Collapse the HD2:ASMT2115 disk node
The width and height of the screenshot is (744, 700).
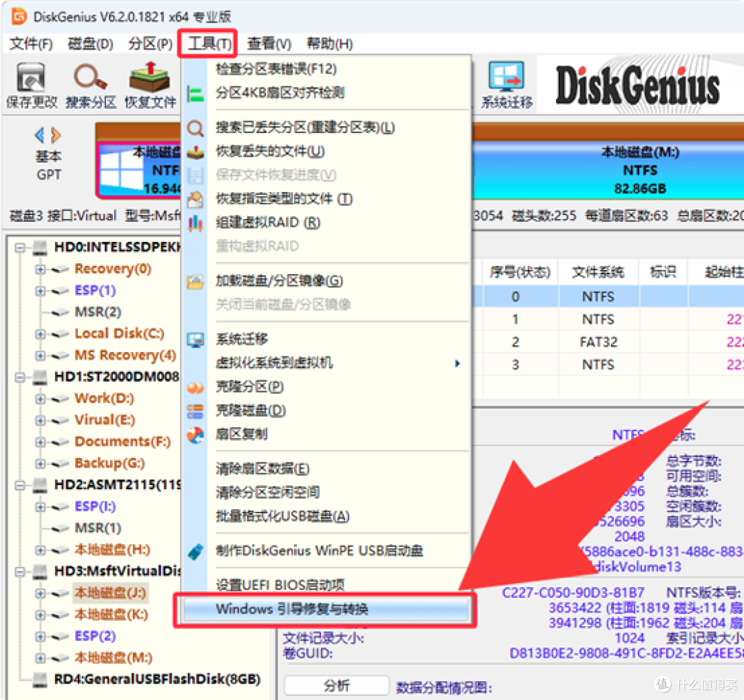tap(20, 485)
